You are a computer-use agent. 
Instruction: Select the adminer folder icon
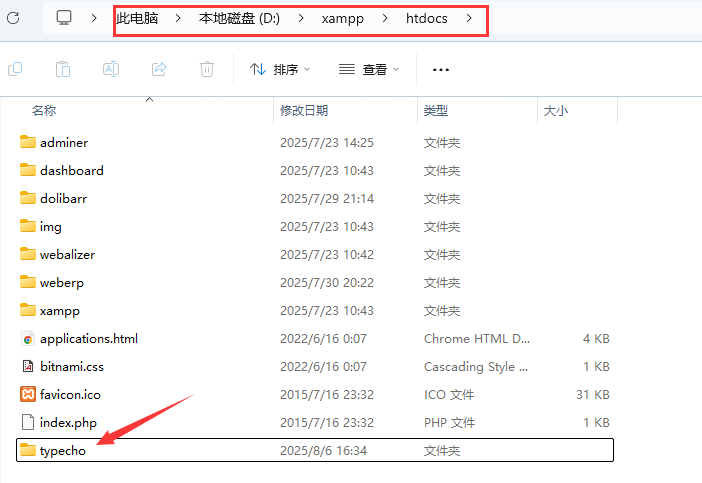(28, 142)
